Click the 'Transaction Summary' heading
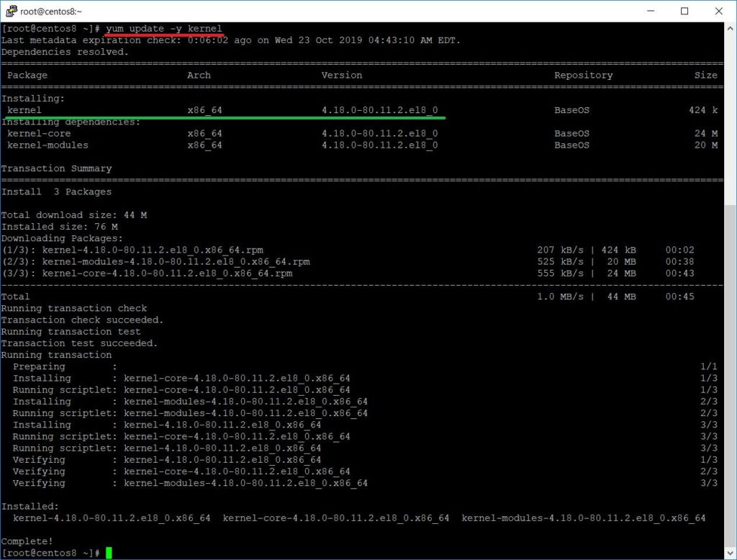Viewport: 737px width, 560px height. (56, 168)
